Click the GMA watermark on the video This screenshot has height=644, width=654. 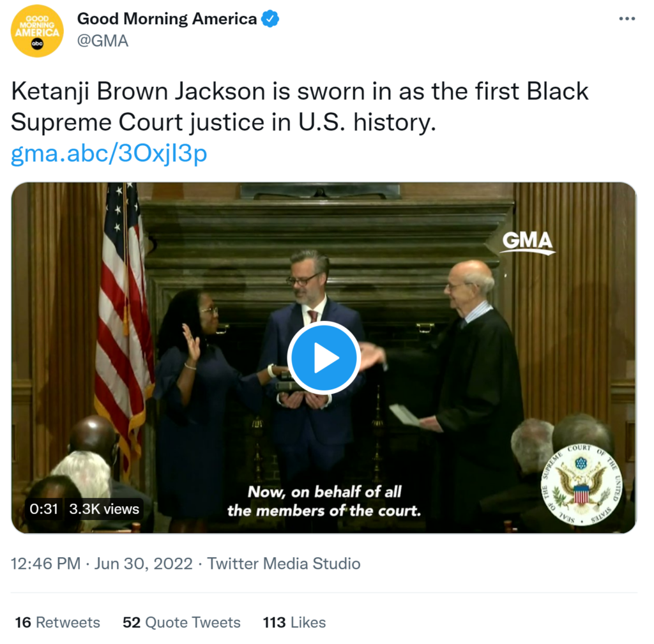click(x=527, y=242)
